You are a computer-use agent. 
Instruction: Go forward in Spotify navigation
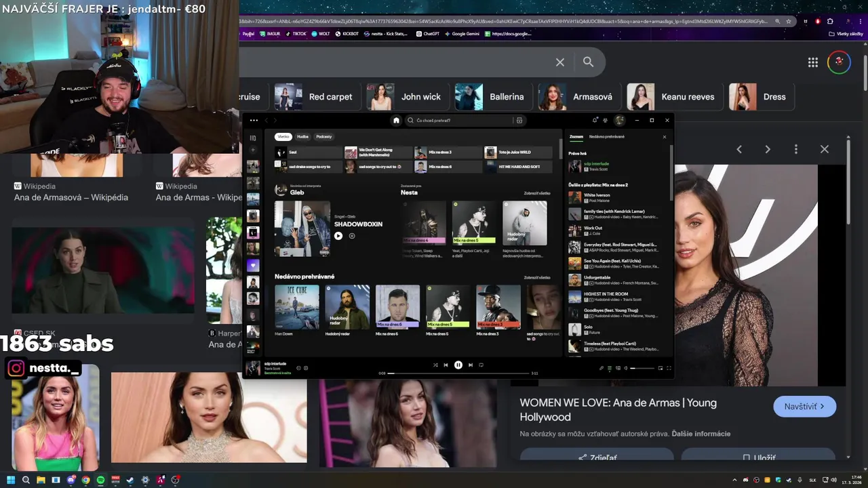275,120
